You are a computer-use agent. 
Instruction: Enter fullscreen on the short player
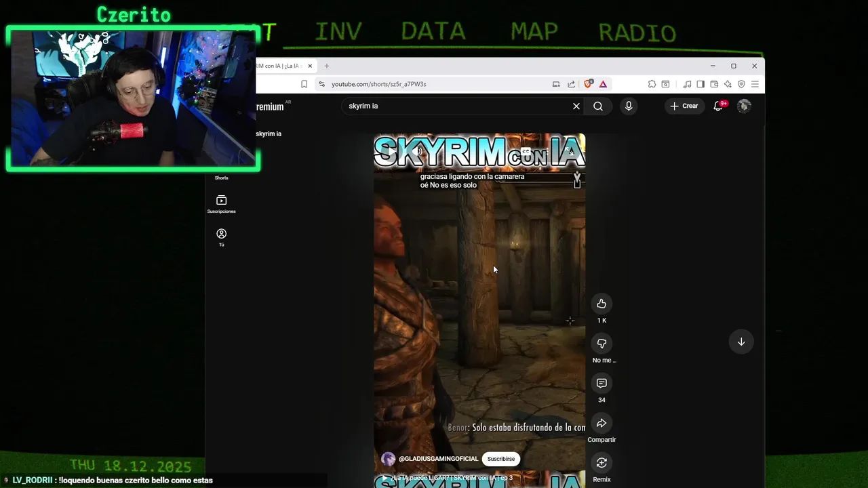pos(571,152)
